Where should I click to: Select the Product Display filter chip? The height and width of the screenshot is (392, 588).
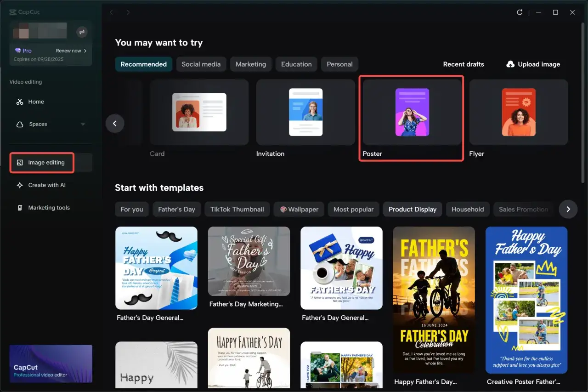coord(412,210)
